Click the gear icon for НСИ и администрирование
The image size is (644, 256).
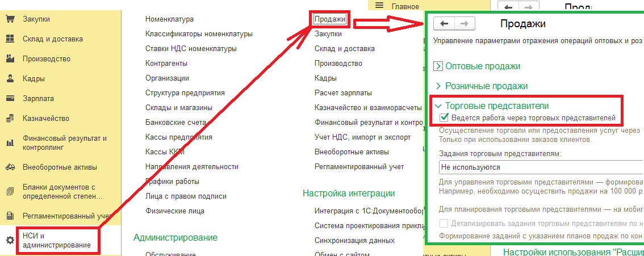click(x=10, y=240)
